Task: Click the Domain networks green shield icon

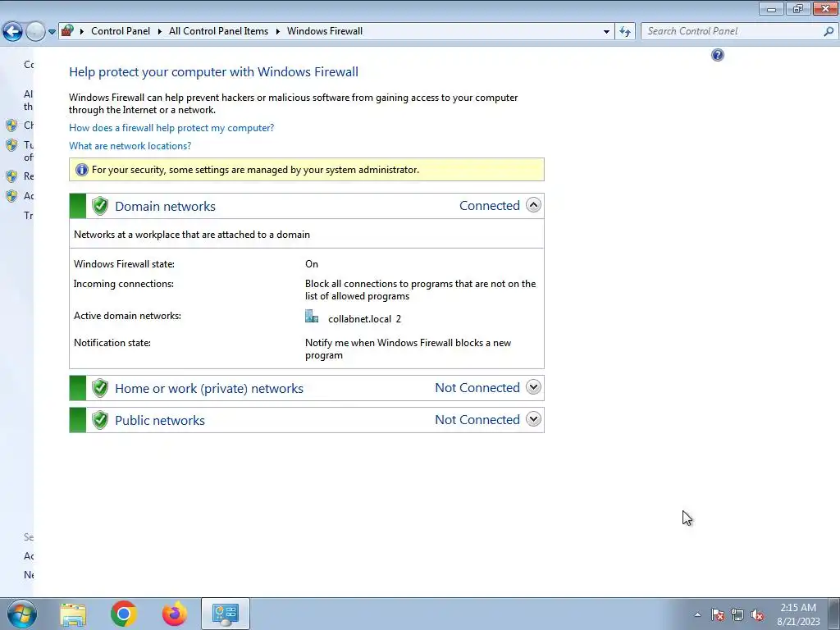Action: [99, 206]
